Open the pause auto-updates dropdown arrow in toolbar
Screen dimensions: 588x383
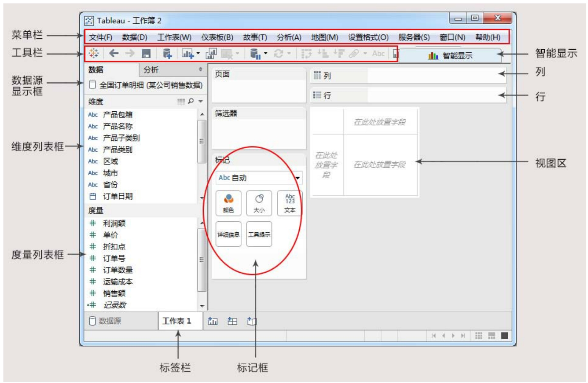point(266,54)
